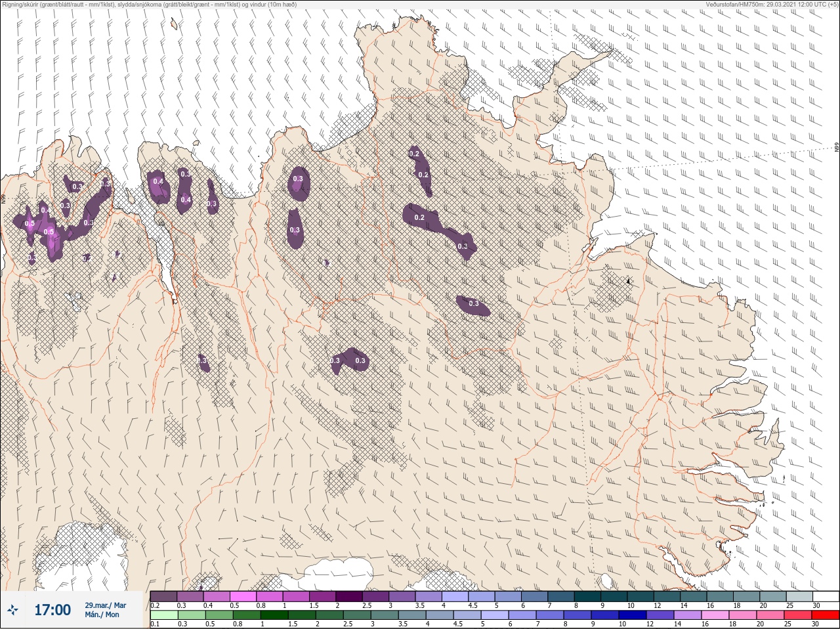Select the violet 12 swatch, lower legend

(660, 615)
